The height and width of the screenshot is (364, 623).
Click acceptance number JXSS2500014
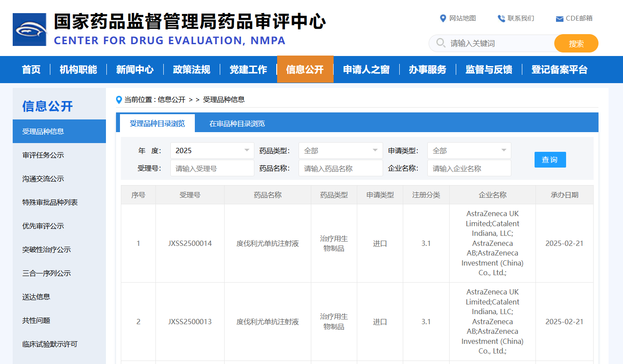coord(190,243)
